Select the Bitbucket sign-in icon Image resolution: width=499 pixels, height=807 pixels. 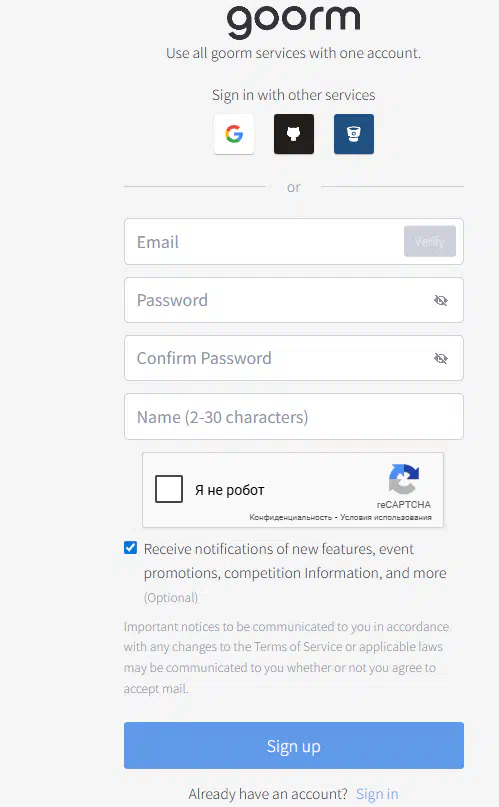pyautogui.click(x=354, y=134)
